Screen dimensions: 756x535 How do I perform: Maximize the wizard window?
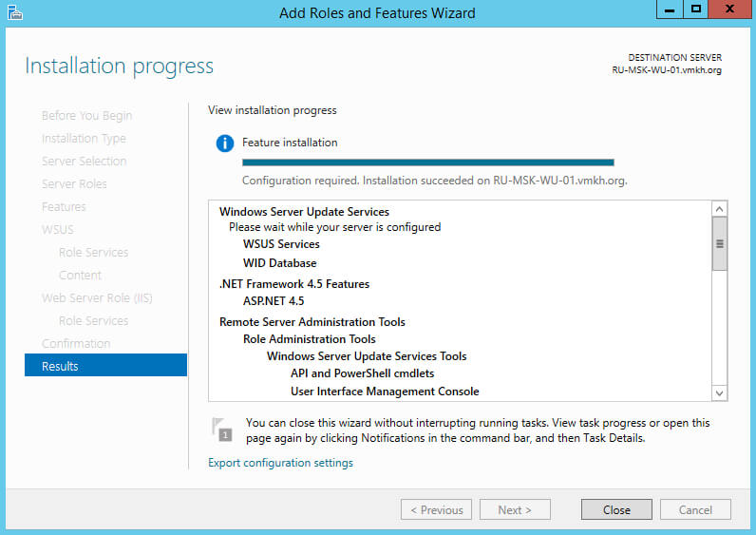click(696, 10)
